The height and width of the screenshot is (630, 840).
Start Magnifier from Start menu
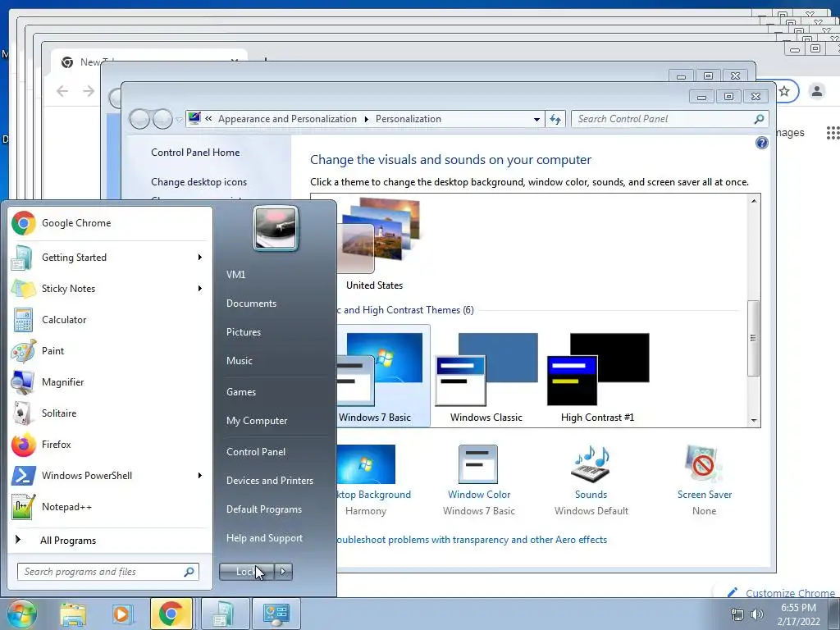pos(110,381)
